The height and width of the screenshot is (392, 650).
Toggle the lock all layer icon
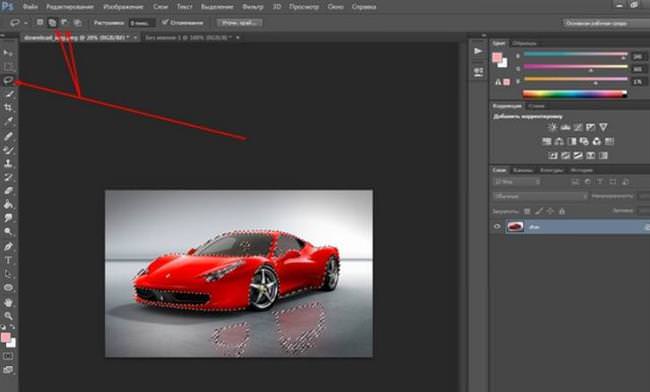(562, 211)
